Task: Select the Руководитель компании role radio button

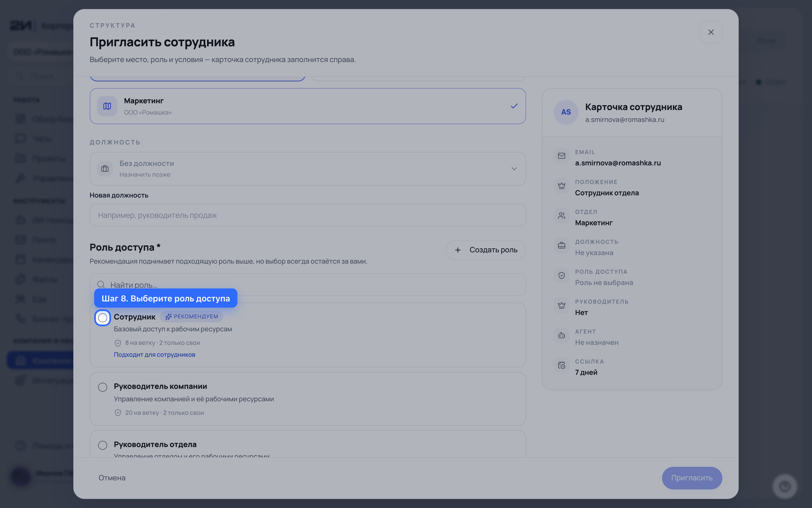Action: coord(102,387)
